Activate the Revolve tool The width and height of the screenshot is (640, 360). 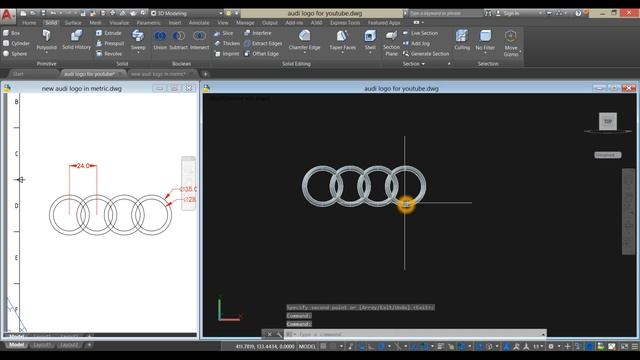click(109, 53)
